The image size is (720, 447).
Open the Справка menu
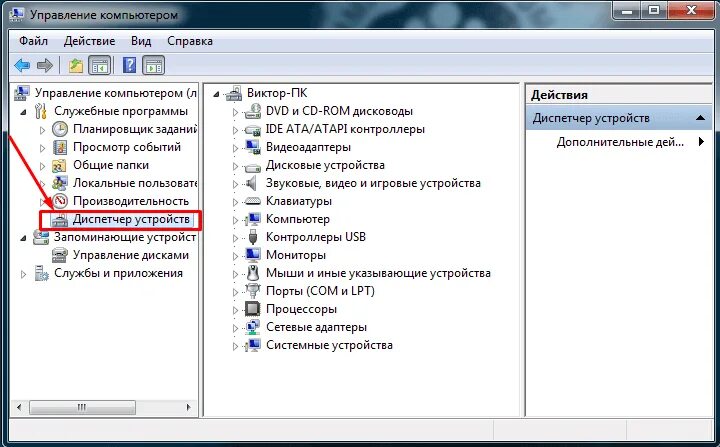pos(190,41)
